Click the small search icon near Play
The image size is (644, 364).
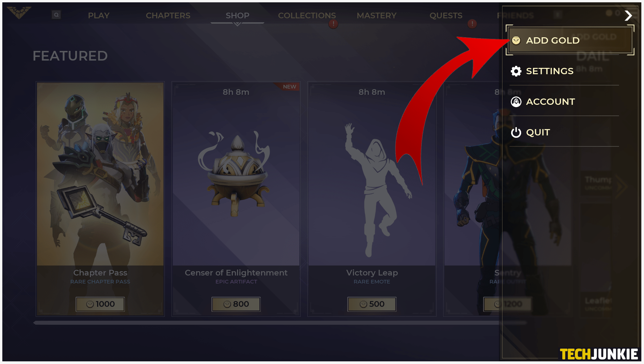pyautogui.click(x=56, y=15)
